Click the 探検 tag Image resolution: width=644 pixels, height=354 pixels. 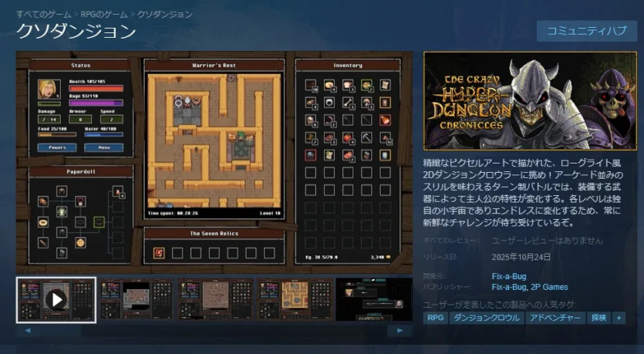tap(598, 318)
